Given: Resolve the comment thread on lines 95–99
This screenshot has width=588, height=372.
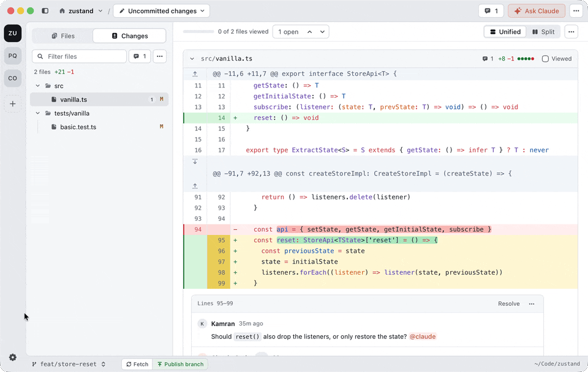Looking at the screenshot, I should (x=508, y=303).
